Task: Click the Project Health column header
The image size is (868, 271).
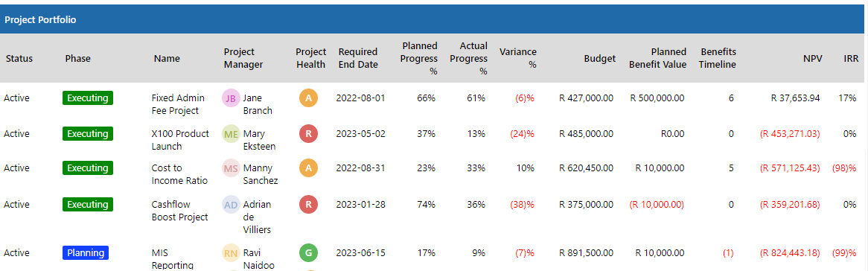Action: click(310, 58)
